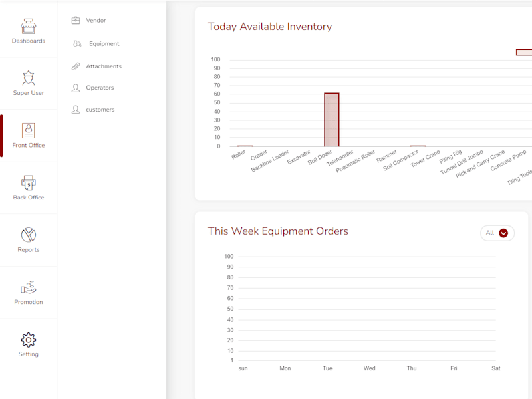Click the Promotion hand icon
This screenshot has width=532, height=399.
pos(29,287)
